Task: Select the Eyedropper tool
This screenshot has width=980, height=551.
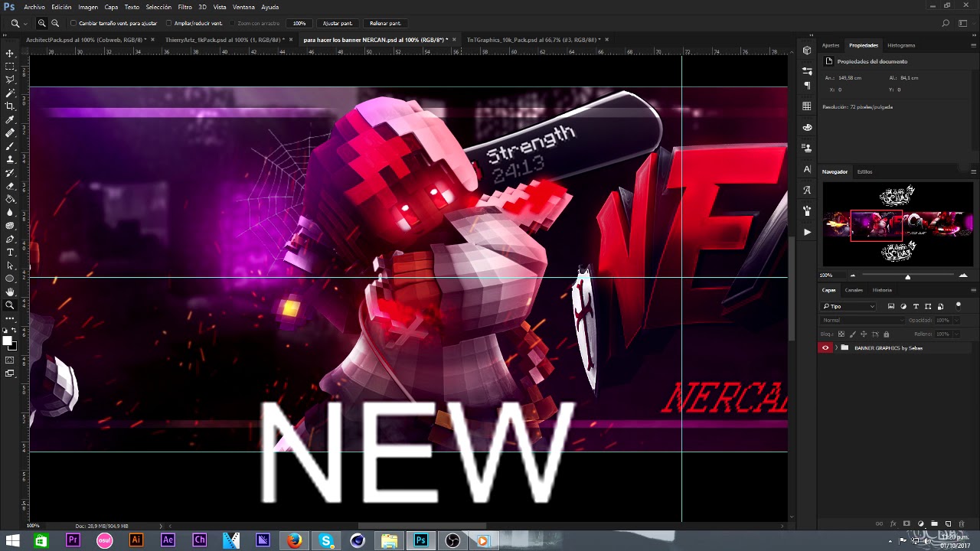Action: (10, 119)
